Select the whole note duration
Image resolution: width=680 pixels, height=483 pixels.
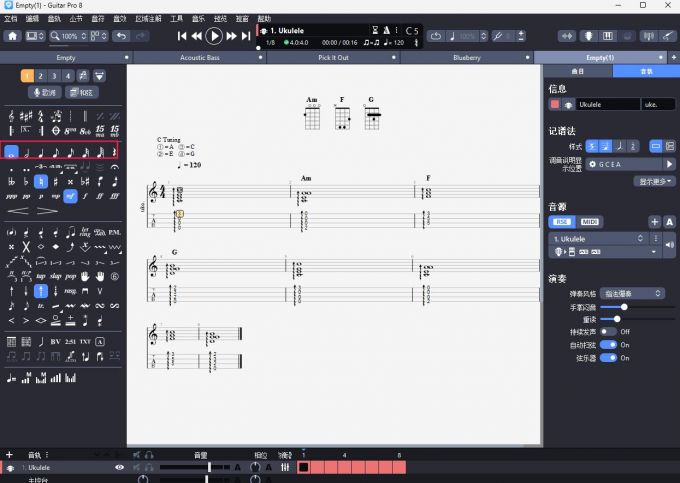tap(11, 152)
